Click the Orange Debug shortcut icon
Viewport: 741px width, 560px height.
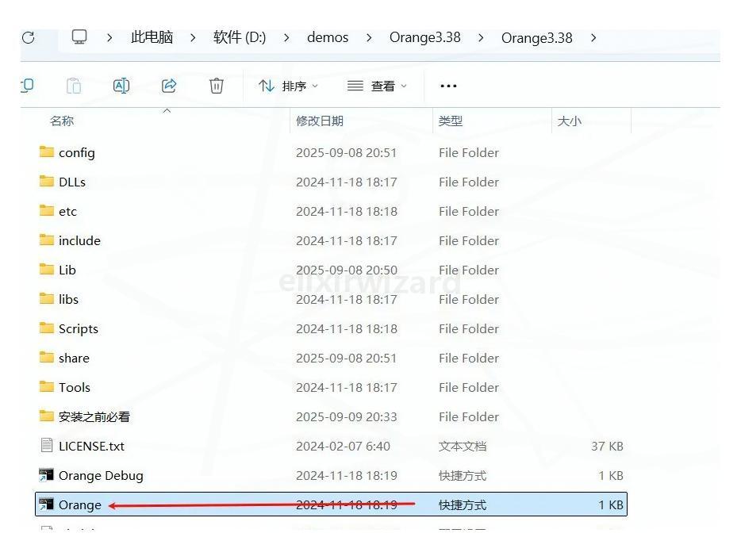(x=48, y=475)
